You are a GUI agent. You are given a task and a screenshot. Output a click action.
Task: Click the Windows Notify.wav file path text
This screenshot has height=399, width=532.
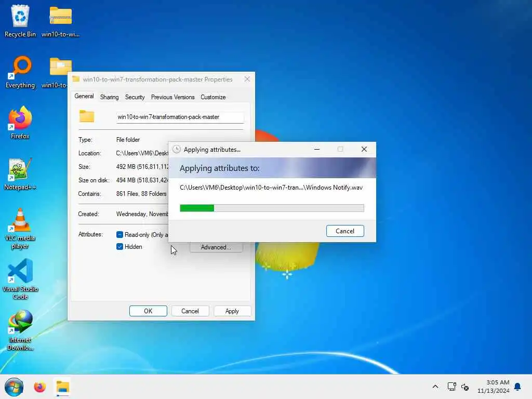pos(271,188)
